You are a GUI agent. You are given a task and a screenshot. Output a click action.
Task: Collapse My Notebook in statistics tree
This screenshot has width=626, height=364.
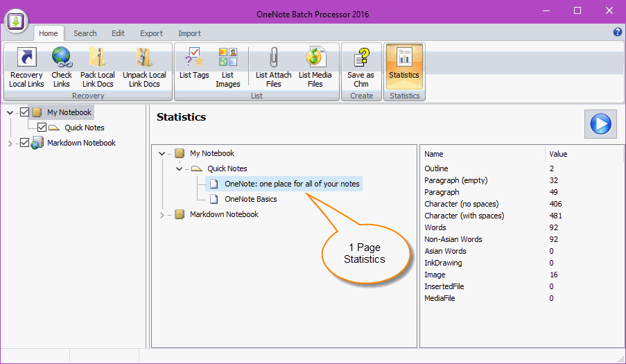tap(162, 153)
